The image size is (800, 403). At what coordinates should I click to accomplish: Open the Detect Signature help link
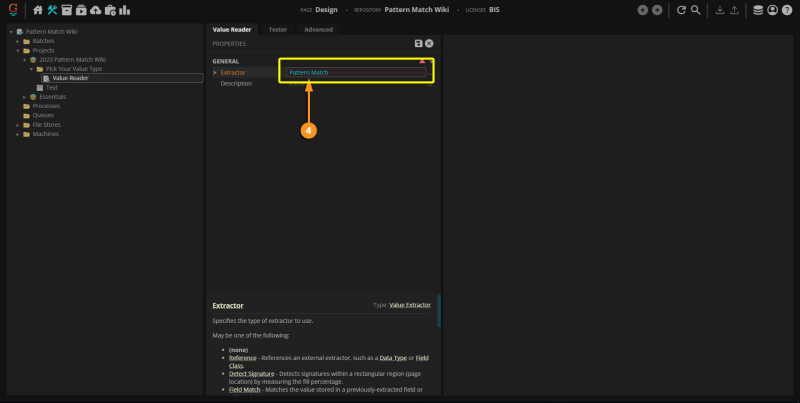252,373
